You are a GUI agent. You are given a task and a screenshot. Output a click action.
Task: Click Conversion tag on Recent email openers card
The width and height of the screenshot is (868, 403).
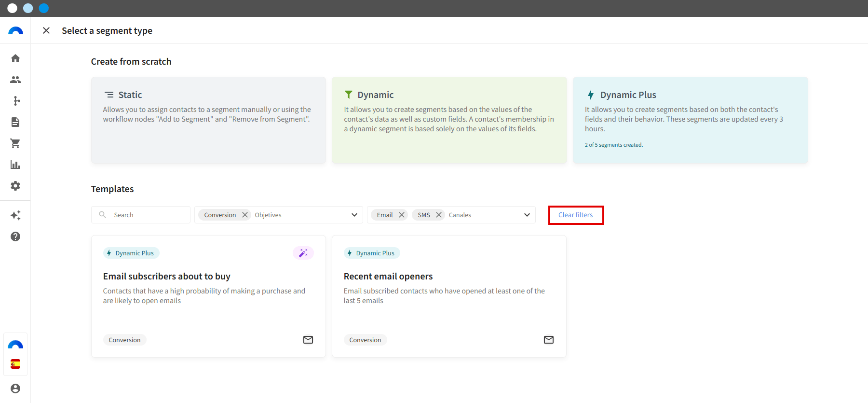click(x=365, y=340)
